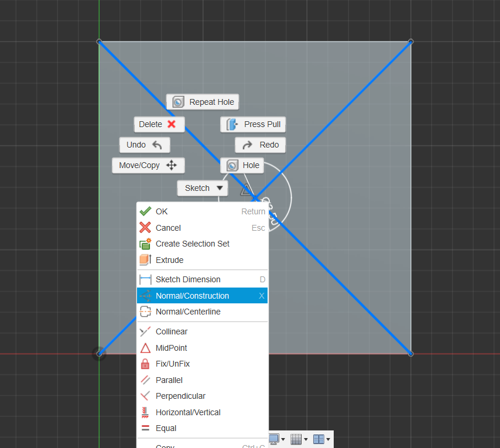Screen dimensions: 500x448
Task: Click the green OK checkmark icon
Action: pyautogui.click(x=145, y=211)
